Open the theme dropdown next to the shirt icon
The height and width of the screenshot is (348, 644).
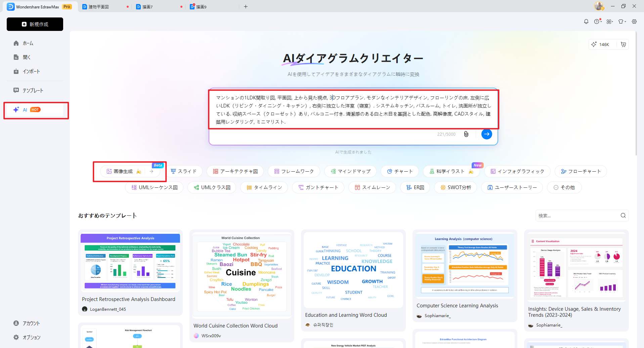tap(622, 21)
